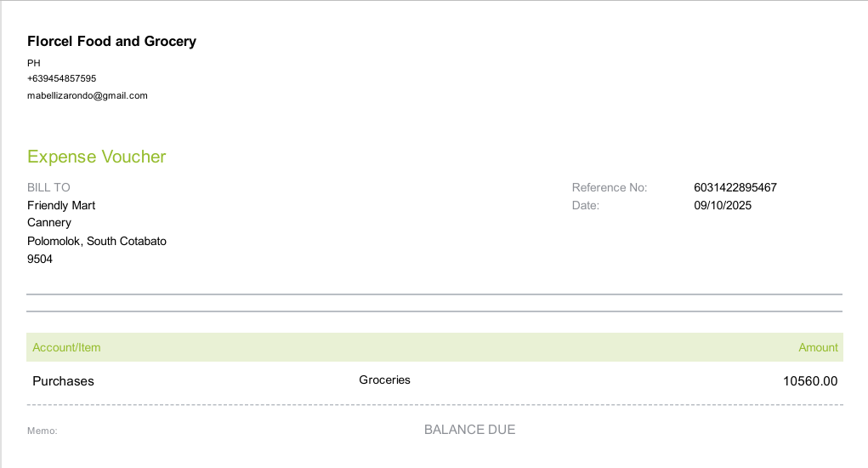The height and width of the screenshot is (468, 868).
Task: Click the Florcel Food and Grocery heading
Action: pos(111,42)
